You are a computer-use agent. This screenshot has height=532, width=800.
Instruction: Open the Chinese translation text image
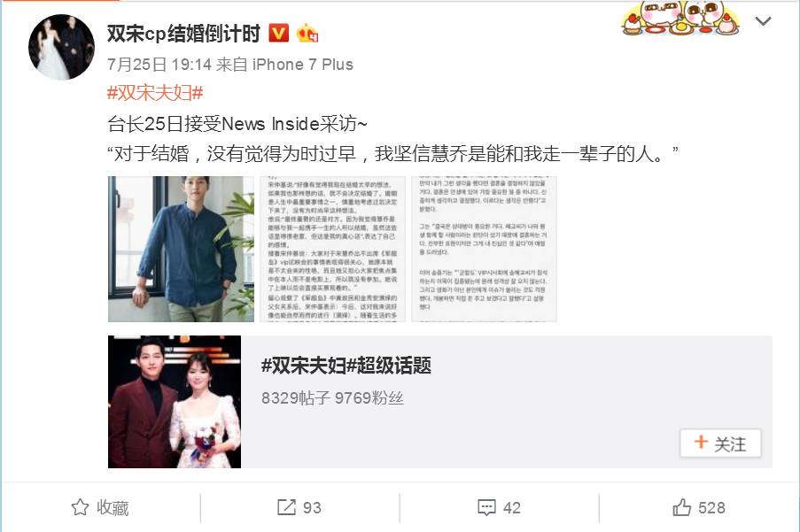332,250
